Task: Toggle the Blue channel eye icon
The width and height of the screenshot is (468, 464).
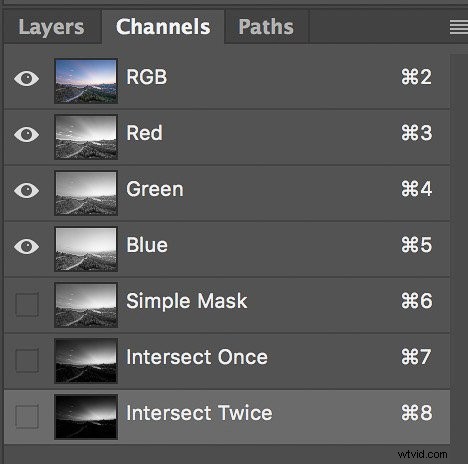Action: click(27, 247)
